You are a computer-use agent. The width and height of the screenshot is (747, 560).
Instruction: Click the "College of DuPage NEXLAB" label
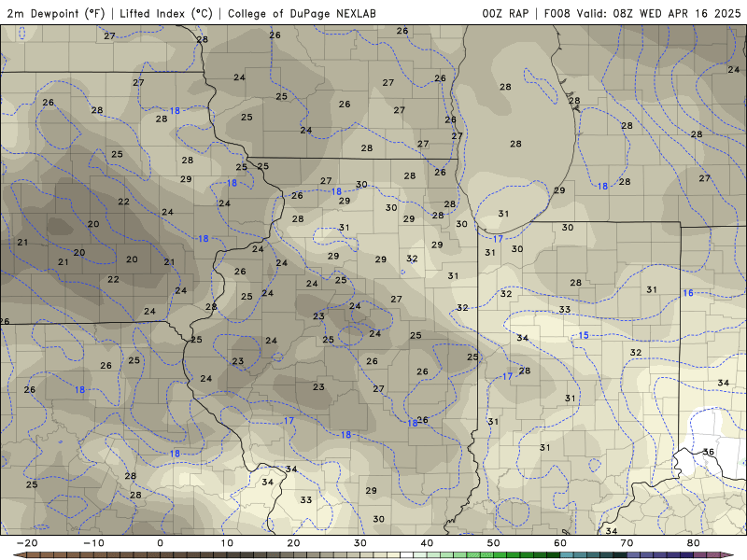coord(302,13)
